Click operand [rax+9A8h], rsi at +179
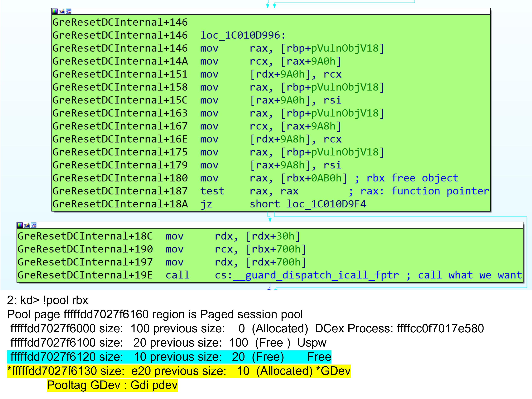532x399 pixels. 296,165
